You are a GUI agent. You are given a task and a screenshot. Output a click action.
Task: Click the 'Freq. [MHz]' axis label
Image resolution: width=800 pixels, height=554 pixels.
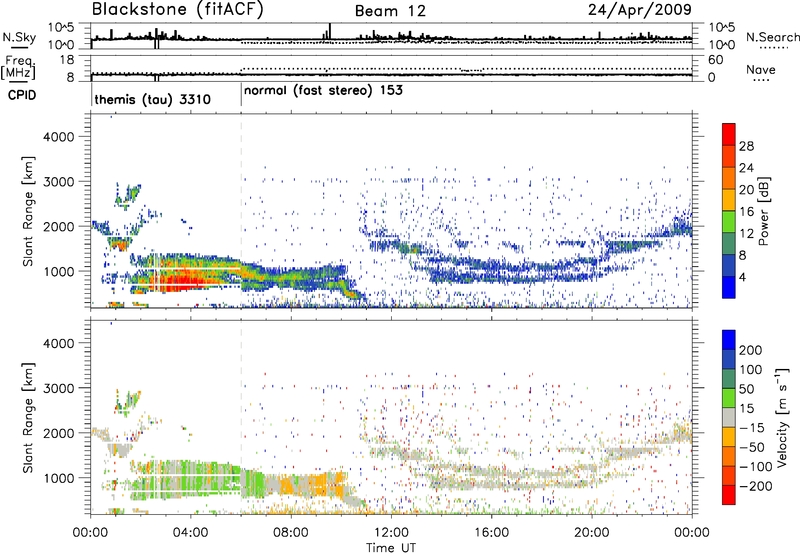[18, 68]
